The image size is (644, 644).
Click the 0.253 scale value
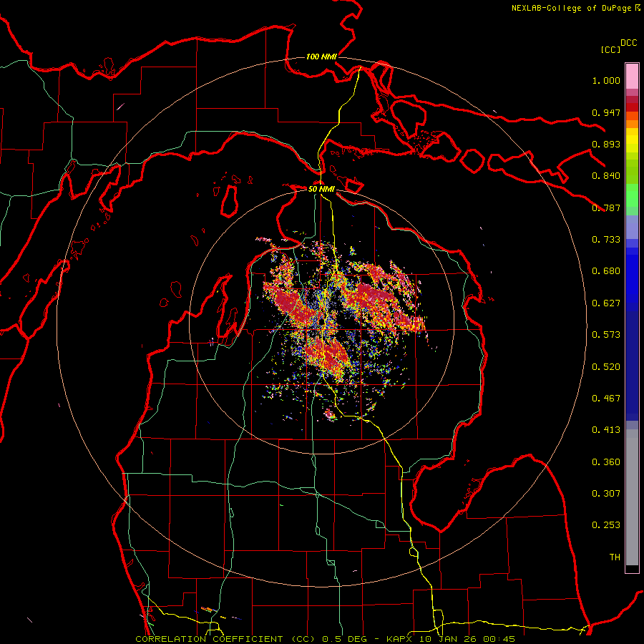606,525
